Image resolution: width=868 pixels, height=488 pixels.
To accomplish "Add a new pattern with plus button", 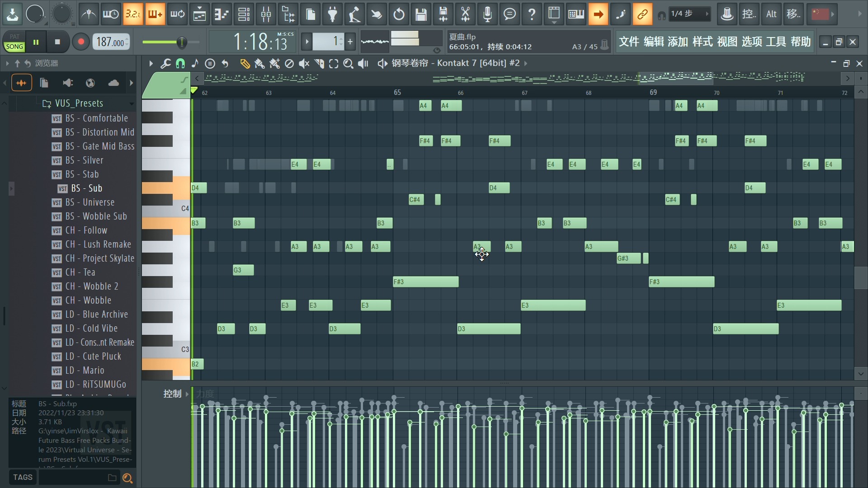I will click(x=350, y=42).
